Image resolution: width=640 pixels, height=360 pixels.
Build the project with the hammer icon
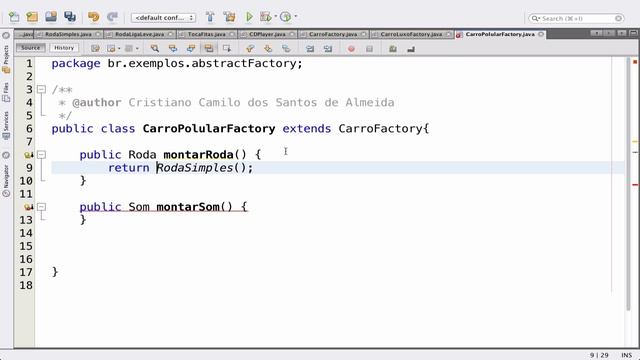[210, 17]
